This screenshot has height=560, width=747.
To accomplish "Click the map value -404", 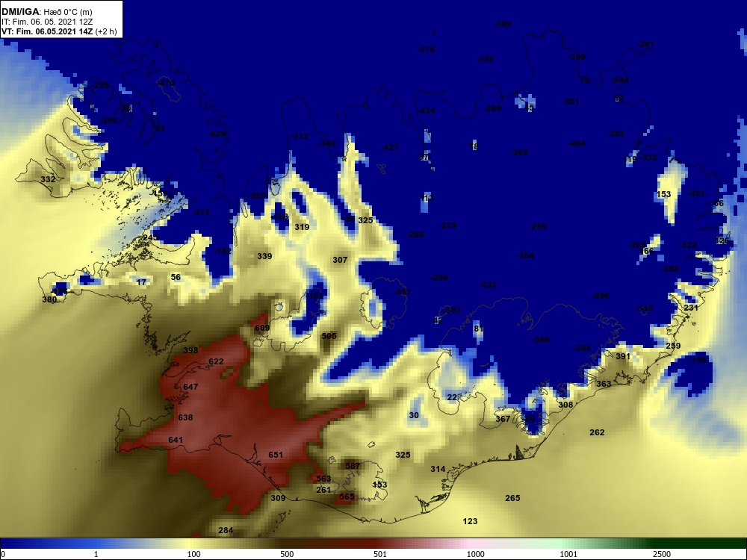I will tap(577, 143).
